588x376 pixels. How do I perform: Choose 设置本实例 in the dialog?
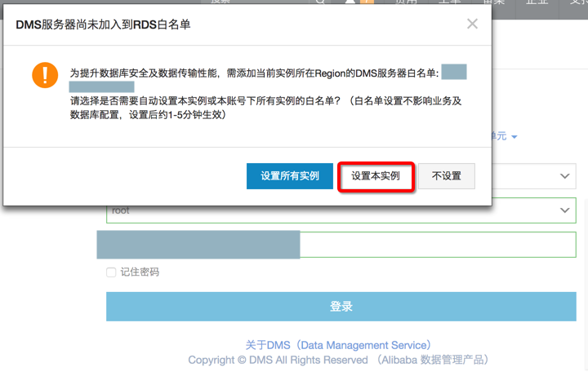(376, 176)
